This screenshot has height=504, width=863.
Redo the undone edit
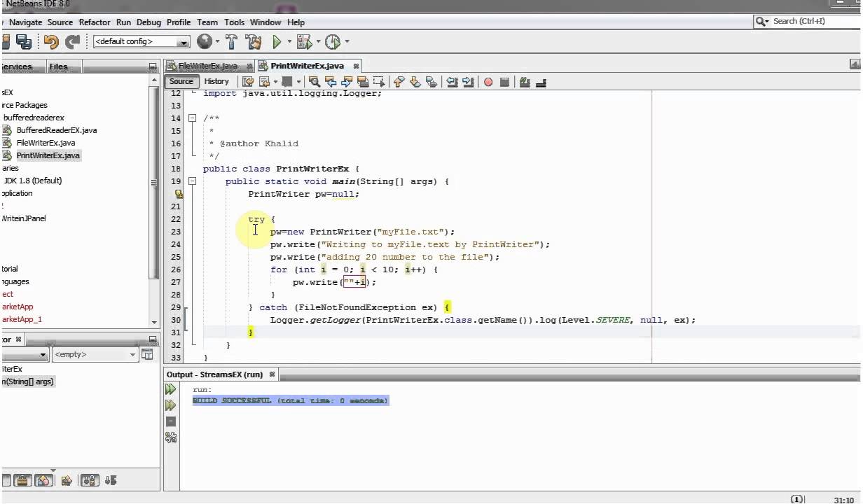point(73,41)
